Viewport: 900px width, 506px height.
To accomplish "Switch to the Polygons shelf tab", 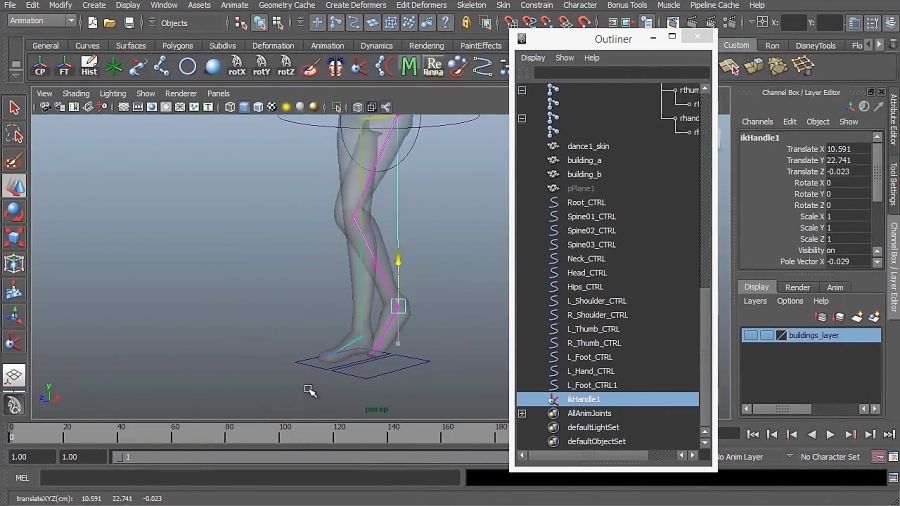I will click(x=177, y=45).
